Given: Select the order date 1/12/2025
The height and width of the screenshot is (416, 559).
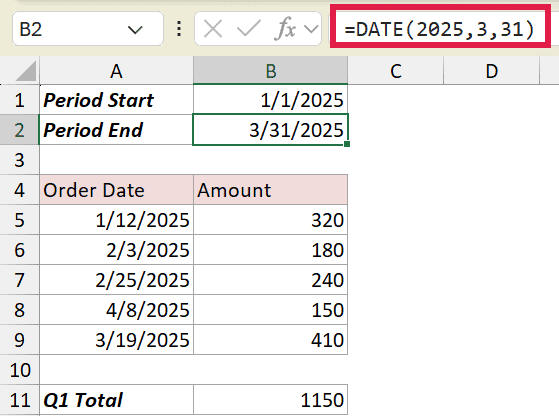Looking at the screenshot, I should tap(116, 220).
